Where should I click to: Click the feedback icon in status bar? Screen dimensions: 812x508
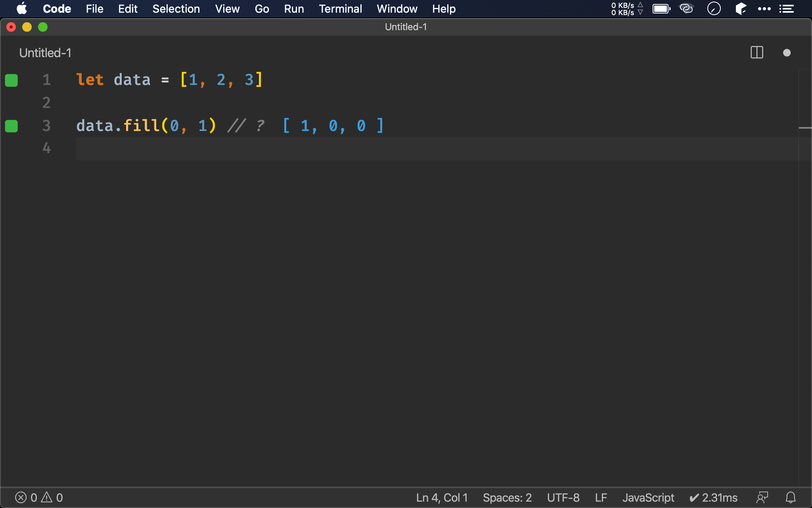pyautogui.click(x=762, y=498)
